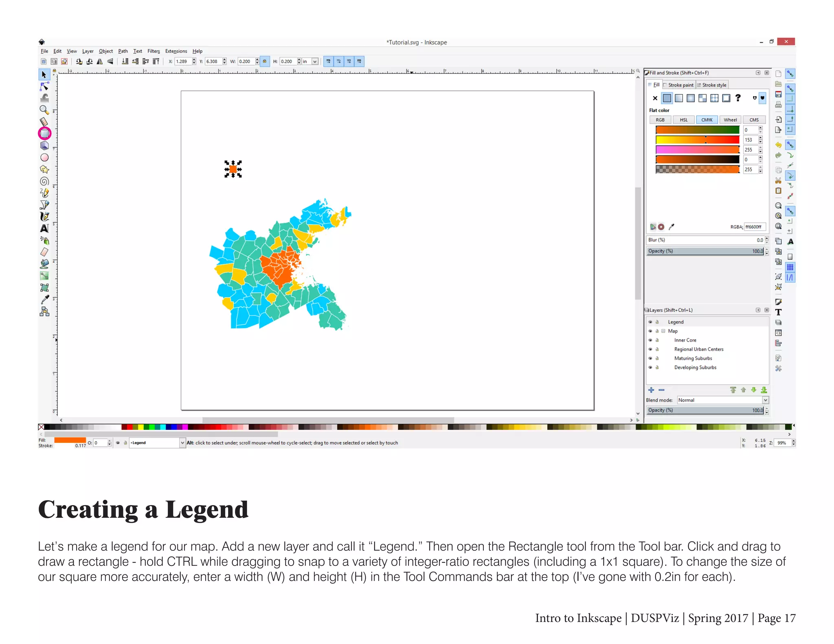Lower layer to bottom arrow icon
Viewport: 834px width, 644px height.
point(764,390)
